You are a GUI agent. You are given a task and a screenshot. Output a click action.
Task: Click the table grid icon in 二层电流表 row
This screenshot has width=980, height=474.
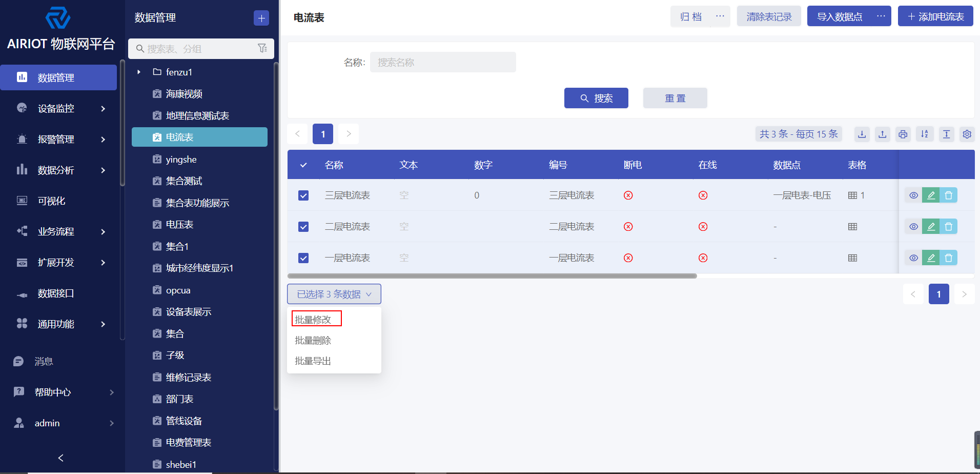852,227
